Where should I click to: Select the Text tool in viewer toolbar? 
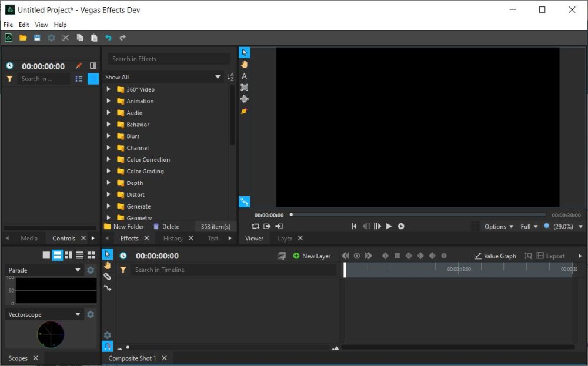(x=244, y=76)
